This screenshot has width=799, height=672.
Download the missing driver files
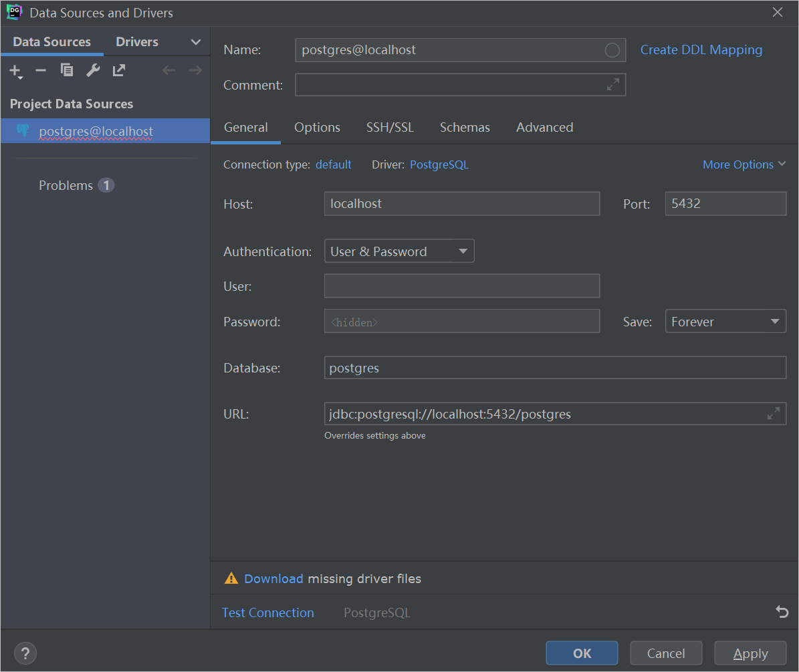pyautogui.click(x=273, y=578)
